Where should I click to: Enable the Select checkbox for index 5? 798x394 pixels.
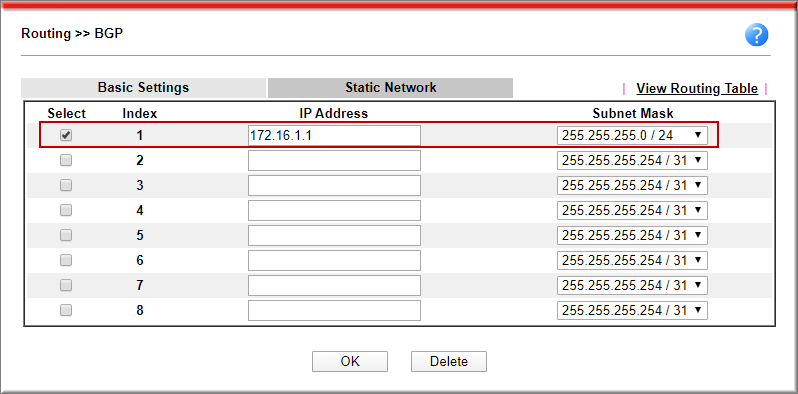coord(66,235)
